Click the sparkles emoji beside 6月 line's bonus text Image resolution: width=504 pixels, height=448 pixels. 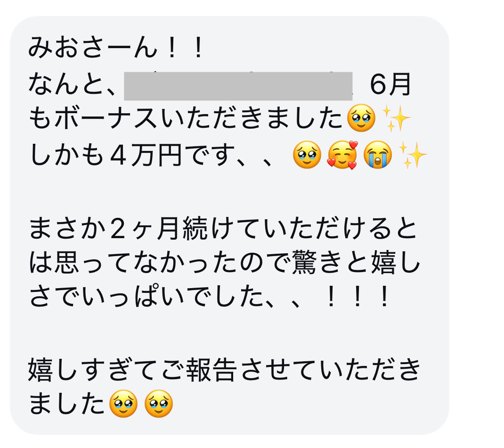point(396,119)
